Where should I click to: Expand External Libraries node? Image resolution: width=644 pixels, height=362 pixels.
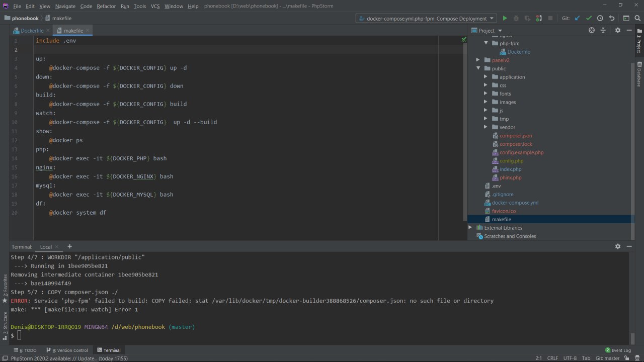[471, 228]
